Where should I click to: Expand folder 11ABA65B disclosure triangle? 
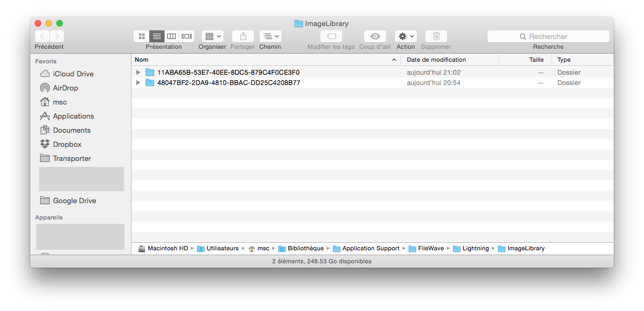[x=139, y=73]
